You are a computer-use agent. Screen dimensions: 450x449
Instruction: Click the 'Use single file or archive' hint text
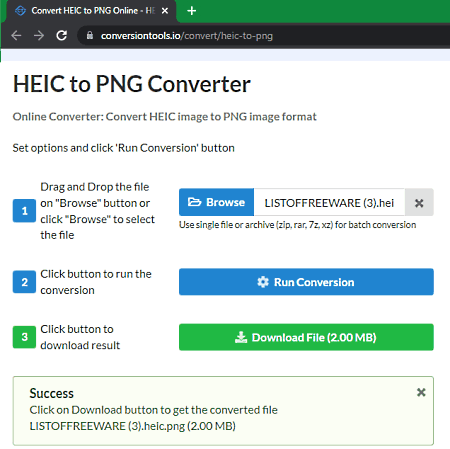coord(297,225)
